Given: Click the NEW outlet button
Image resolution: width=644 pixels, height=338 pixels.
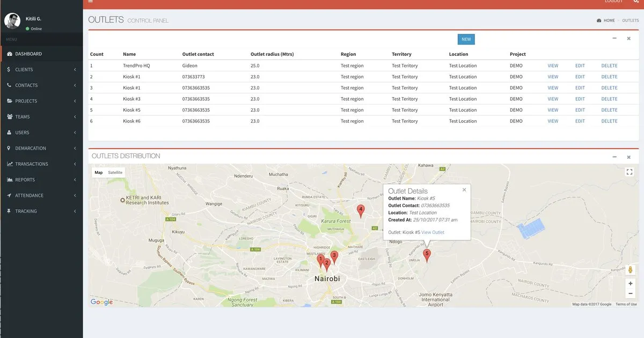Looking at the screenshot, I should (x=466, y=39).
